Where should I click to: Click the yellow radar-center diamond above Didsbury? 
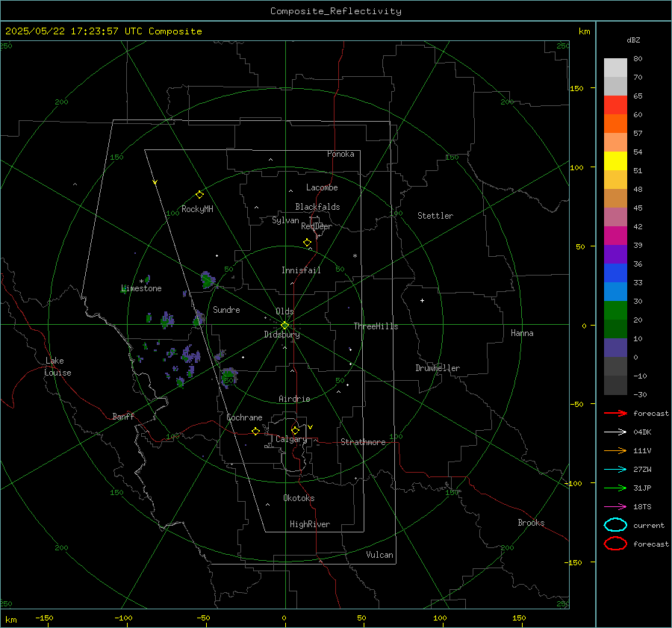pyautogui.click(x=285, y=326)
